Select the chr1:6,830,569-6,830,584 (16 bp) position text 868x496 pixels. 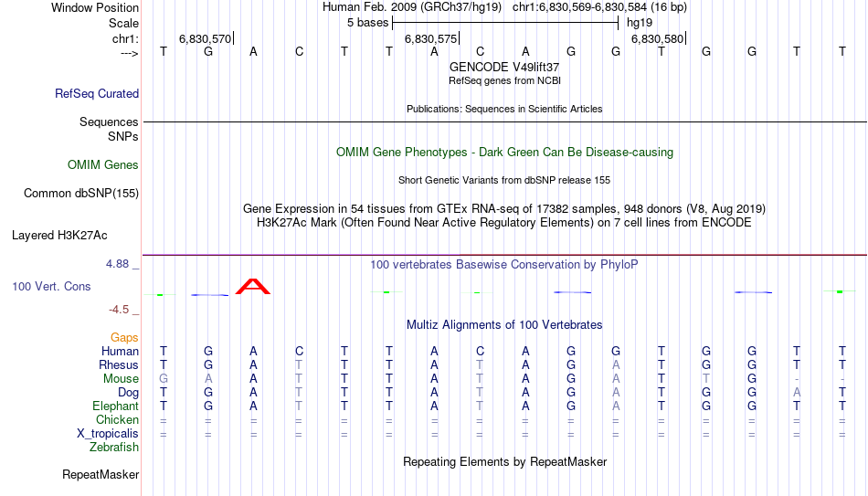(599, 7)
